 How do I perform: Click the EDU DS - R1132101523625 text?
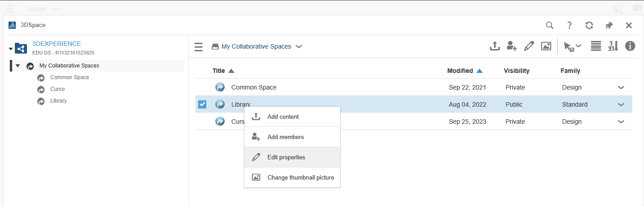pos(63,53)
